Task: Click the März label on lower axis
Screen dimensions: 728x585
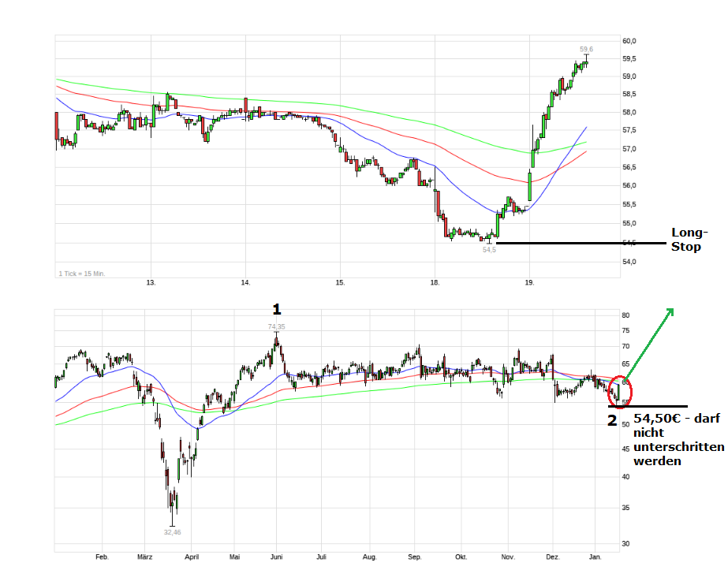Action: pyautogui.click(x=145, y=557)
